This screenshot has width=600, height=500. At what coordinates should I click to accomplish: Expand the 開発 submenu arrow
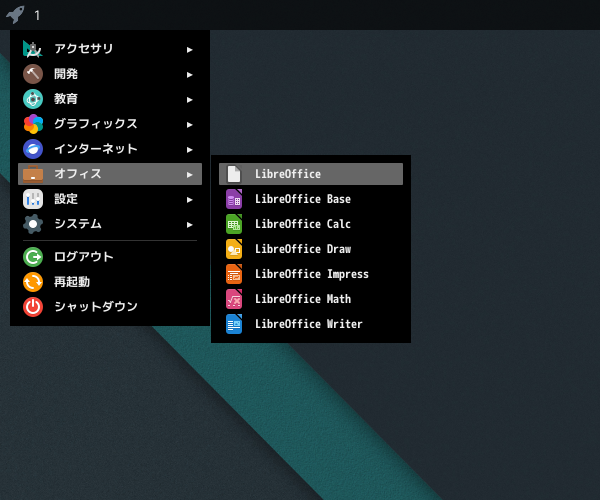[x=189, y=75]
